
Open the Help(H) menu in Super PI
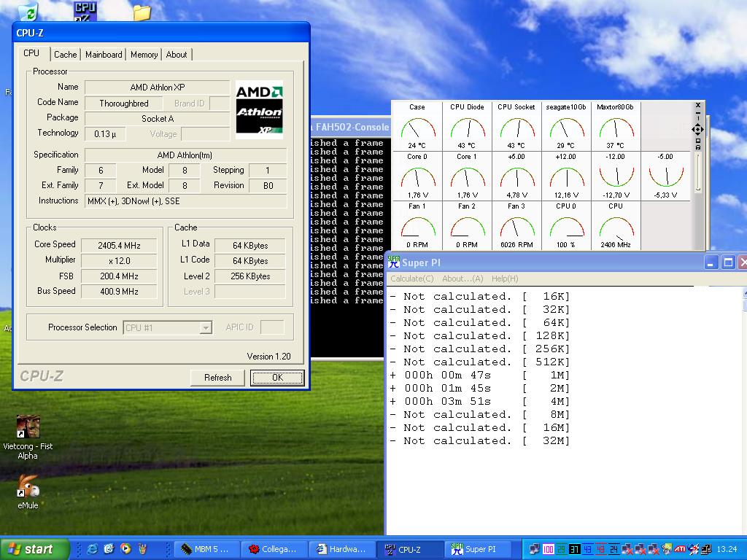505,279
